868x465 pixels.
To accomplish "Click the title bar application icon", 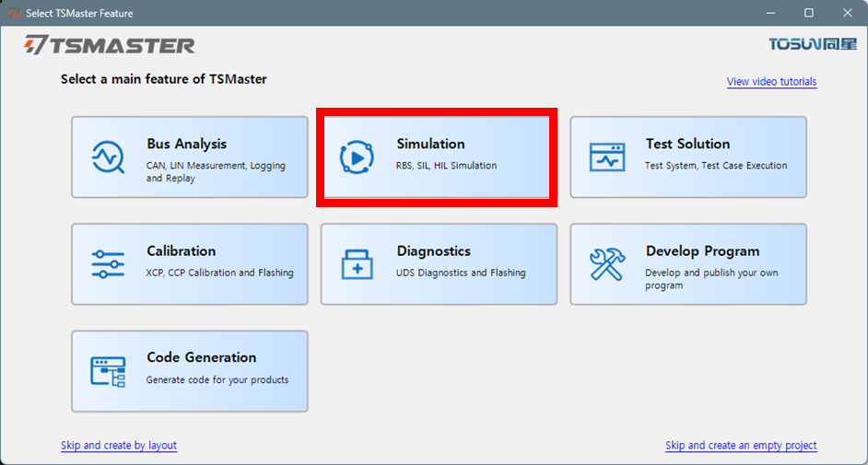I will coord(14,13).
